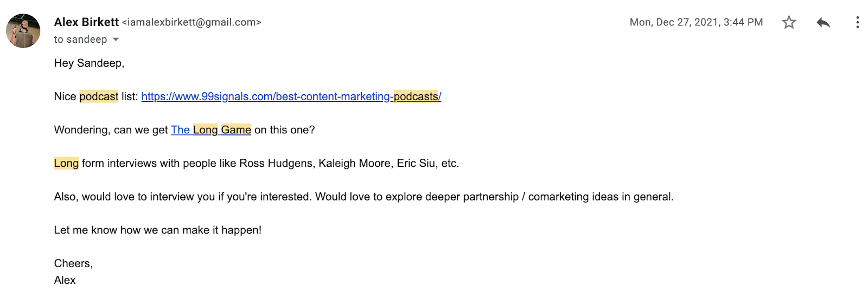Click the Mon, Dec 27, 2021 timestamp
Viewport: 868px width, 298px height.
[x=696, y=22]
